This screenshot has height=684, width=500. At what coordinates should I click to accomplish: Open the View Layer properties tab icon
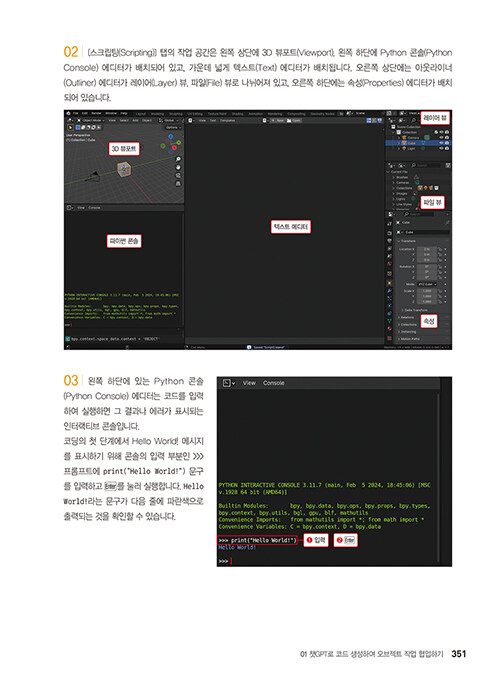(389, 248)
